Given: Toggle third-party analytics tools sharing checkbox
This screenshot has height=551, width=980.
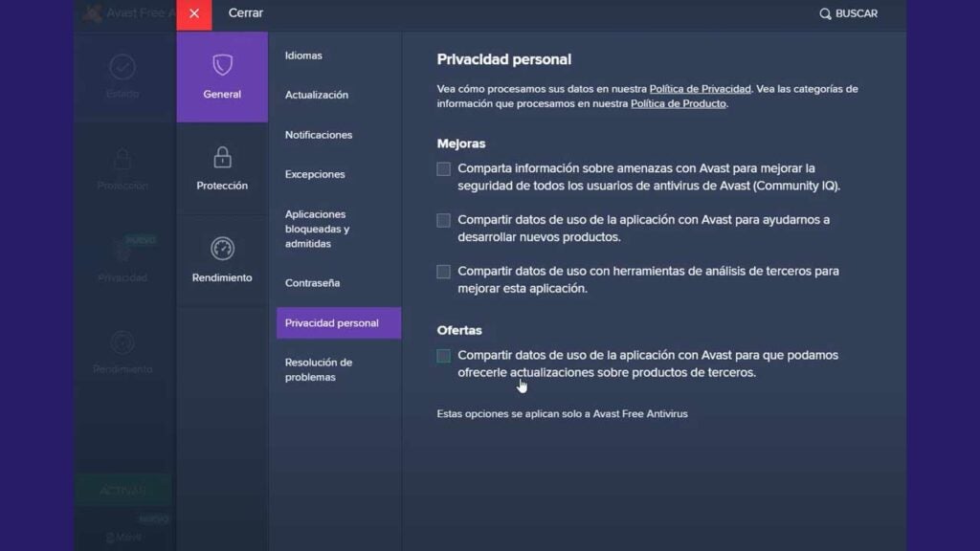Looking at the screenshot, I should [x=444, y=272].
